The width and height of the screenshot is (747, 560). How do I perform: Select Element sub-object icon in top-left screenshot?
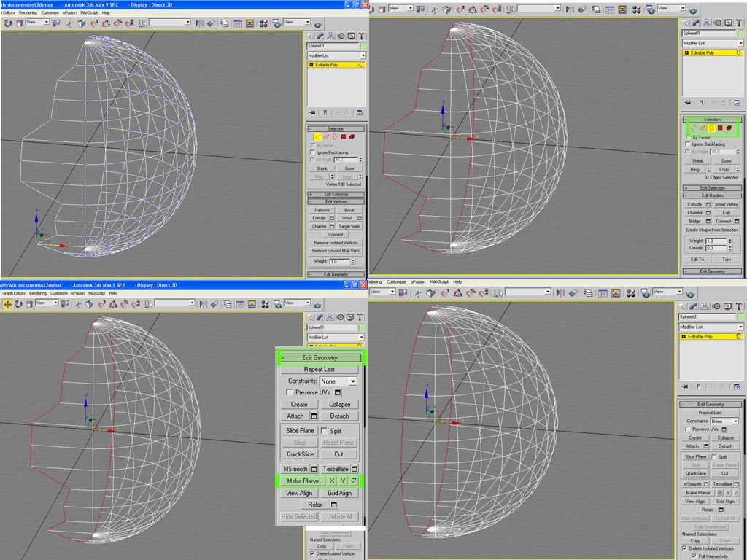click(352, 137)
